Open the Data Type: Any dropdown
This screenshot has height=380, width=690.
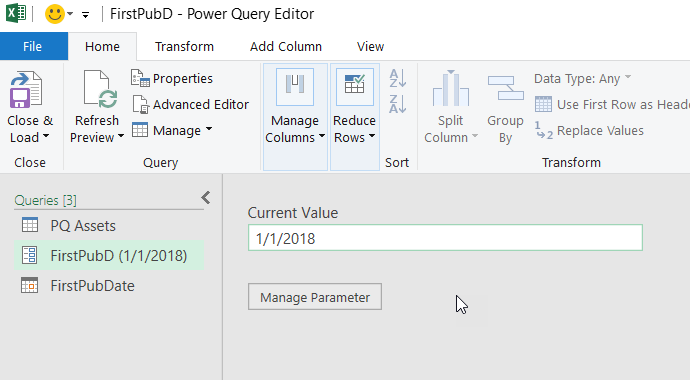pos(583,78)
